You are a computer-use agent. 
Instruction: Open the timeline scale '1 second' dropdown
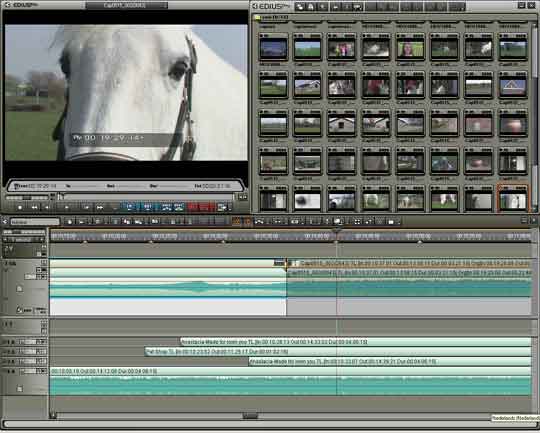pyautogui.click(x=24, y=240)
